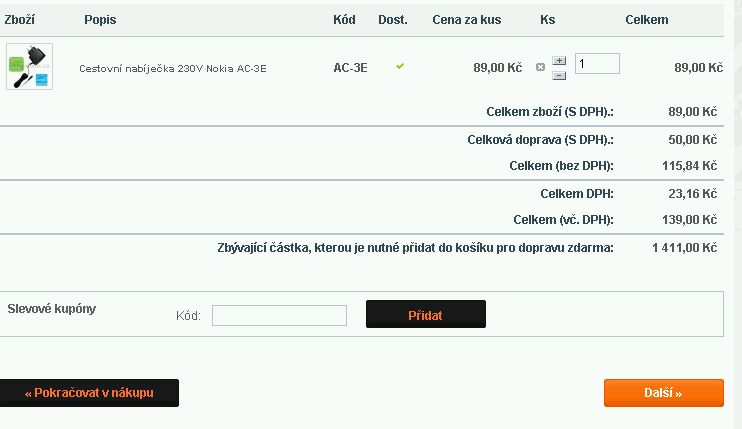Click the Slevové kupóny section label
Image resolution: width=742 pixels, height=429 pixels.
[52, 309]
